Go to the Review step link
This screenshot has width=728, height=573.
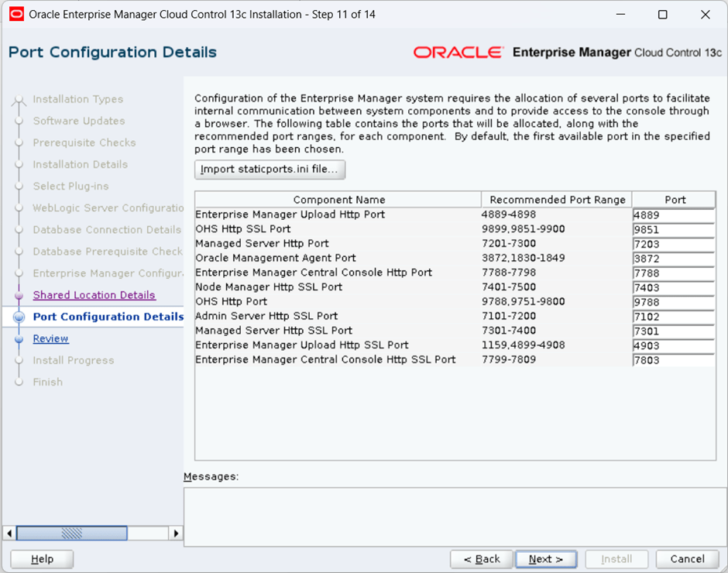(50, 339)
